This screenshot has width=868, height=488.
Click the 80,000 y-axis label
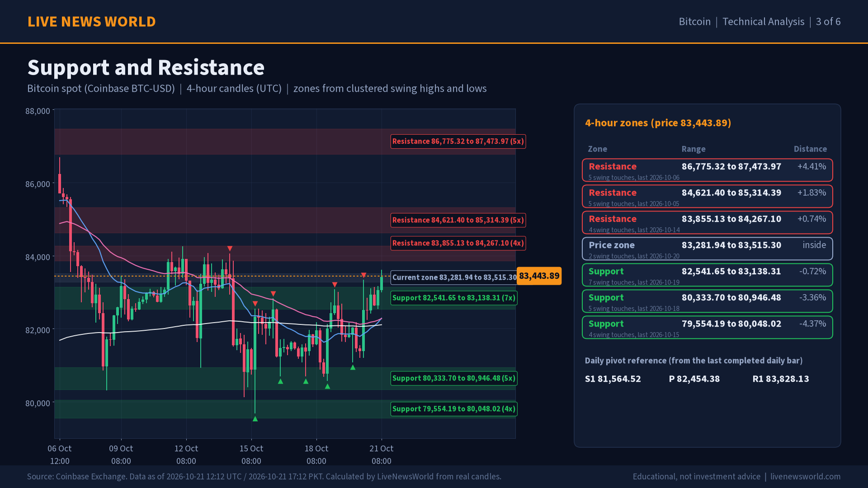click(38, 404)
